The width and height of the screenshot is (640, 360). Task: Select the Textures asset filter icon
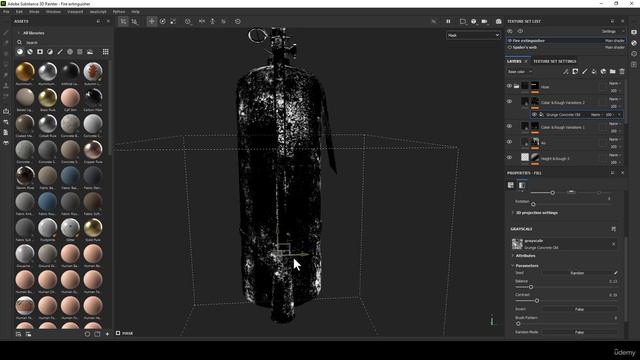80,52
